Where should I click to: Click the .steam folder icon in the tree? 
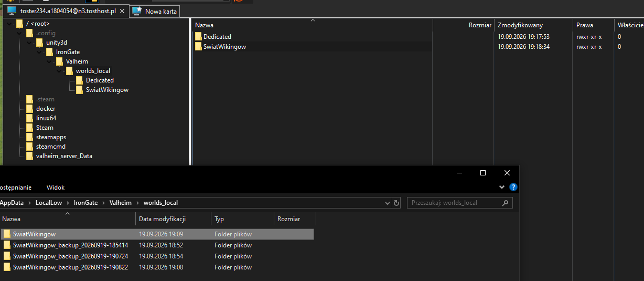click(29, 99)
